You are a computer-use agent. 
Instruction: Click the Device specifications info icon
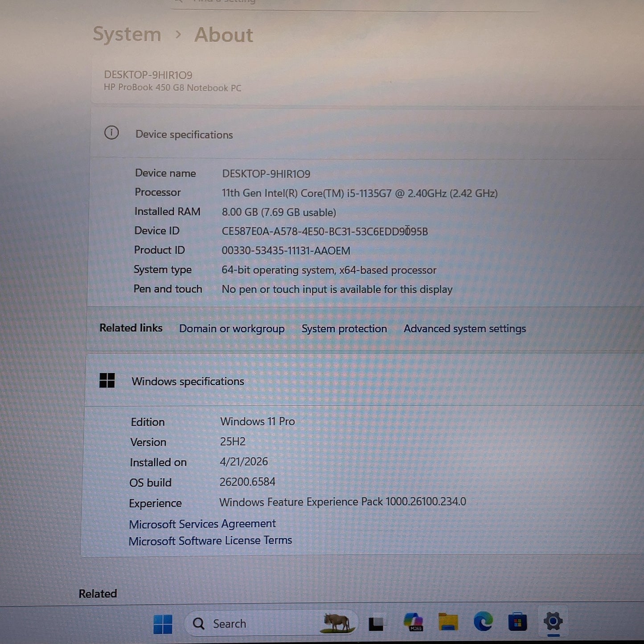click(x=111, y=133)
